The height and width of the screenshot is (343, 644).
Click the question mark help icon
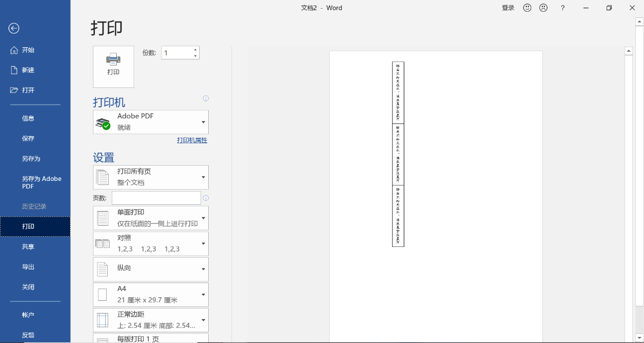coord(562,8)
